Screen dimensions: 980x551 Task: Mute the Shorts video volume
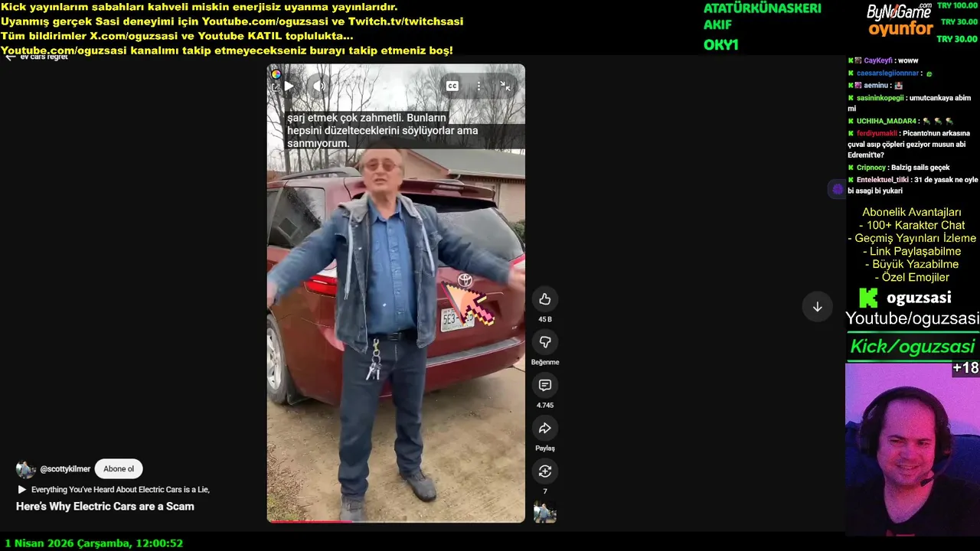pos(319,86)
